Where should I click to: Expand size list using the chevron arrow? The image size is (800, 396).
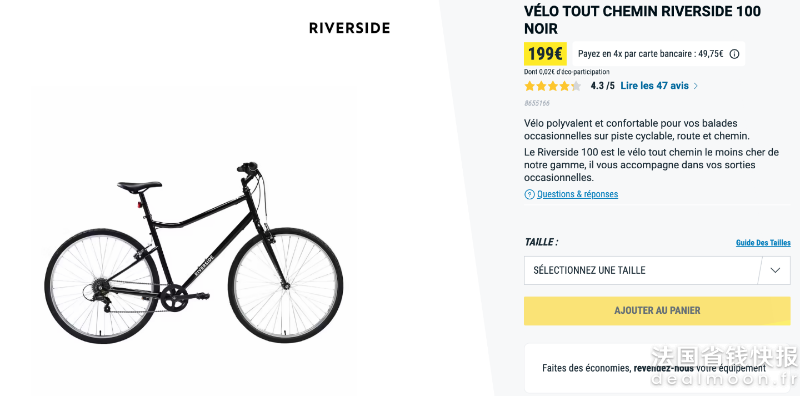pyautogui.click(x=775, y=270)
